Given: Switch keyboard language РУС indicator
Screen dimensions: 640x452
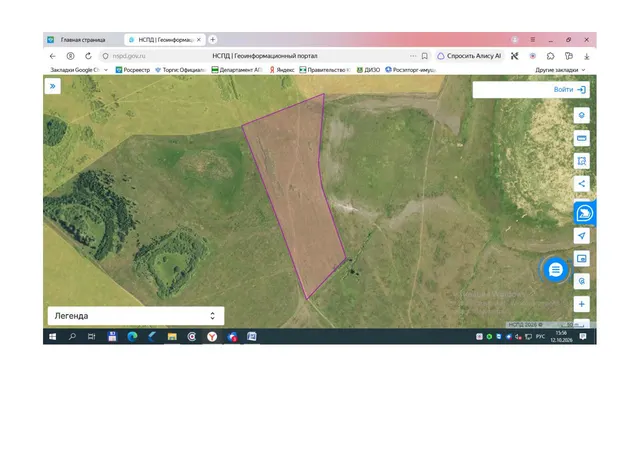Looking at the screenshot, I should pyautogui.click(x=540, y=336).
